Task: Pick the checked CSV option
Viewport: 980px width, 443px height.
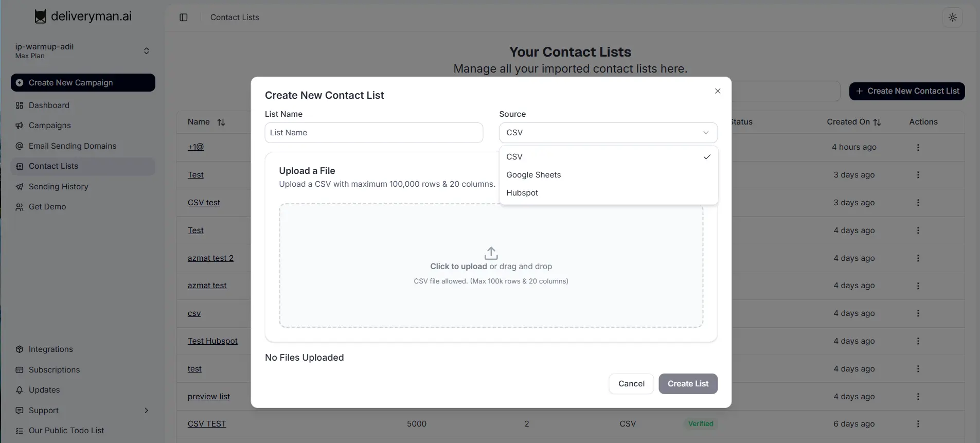Action: coord(514,157)
